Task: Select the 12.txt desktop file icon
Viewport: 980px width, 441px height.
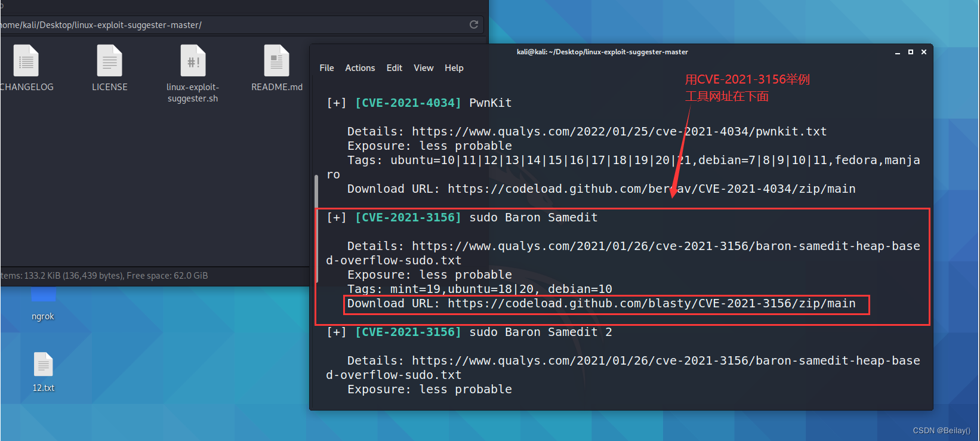Action: coord(44,365)
